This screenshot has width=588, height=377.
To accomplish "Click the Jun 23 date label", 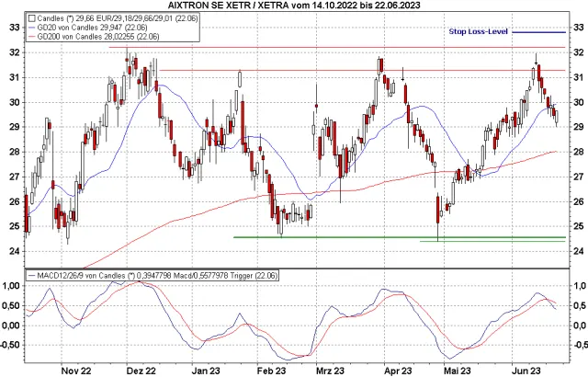I will tap(526, 371).
